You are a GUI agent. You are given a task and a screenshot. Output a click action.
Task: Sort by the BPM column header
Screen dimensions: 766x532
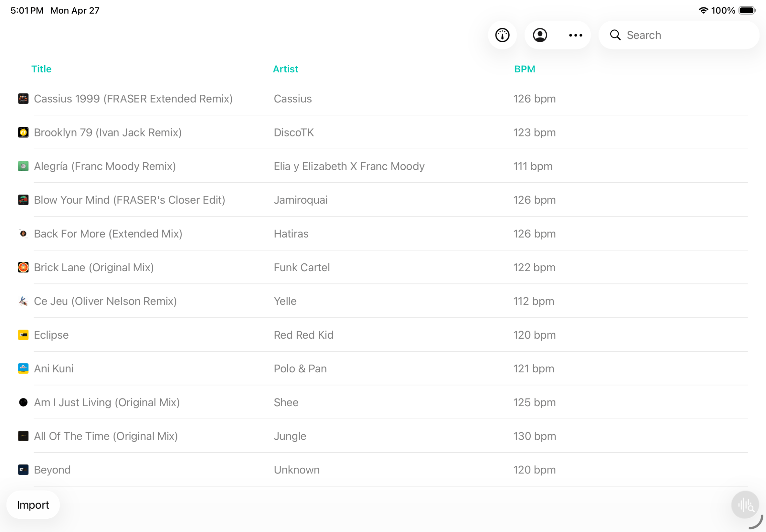(524, 69)
